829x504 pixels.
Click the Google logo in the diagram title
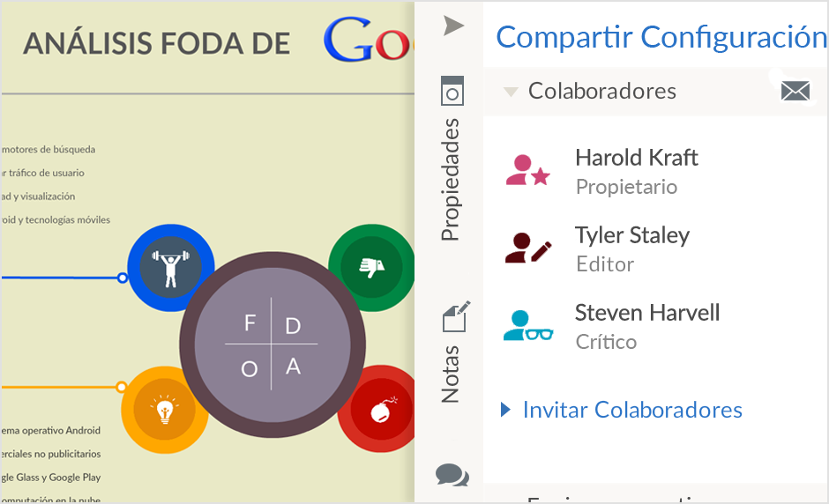(x=368, y=40)
